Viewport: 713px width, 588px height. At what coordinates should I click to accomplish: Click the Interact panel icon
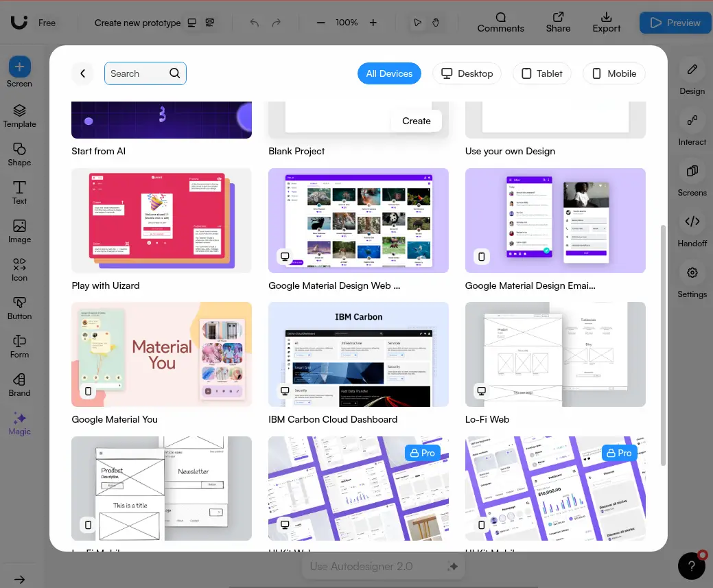click(x=692, y=128)
